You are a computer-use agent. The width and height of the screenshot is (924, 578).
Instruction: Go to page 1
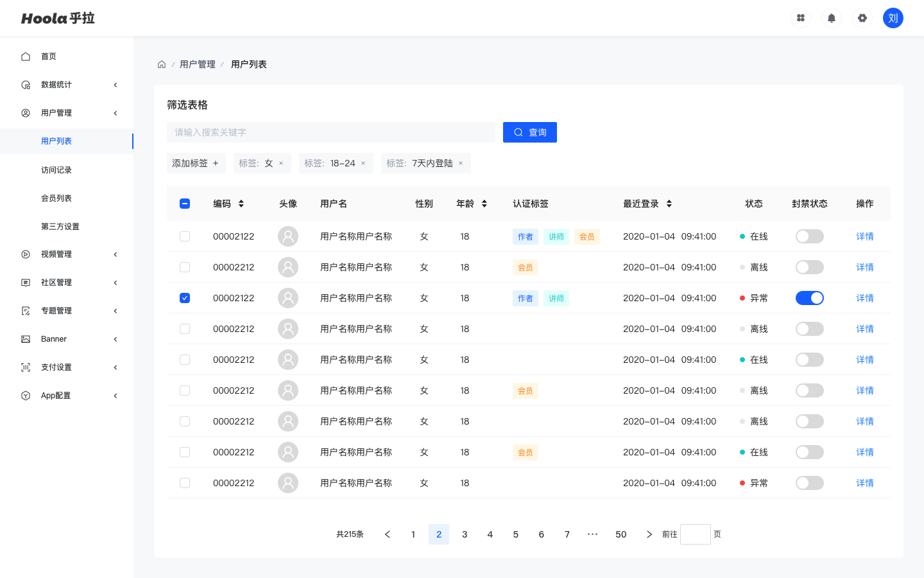(413, 534)
